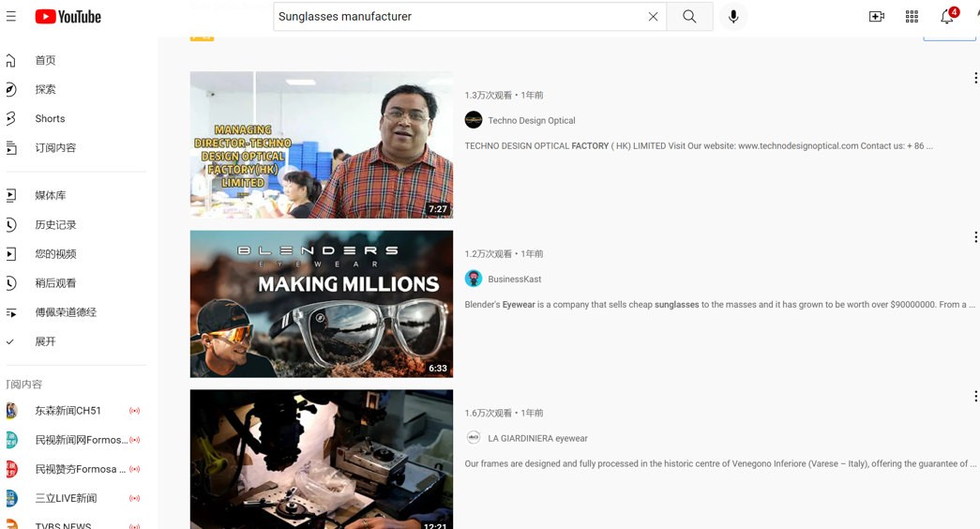This screenshot has height=529, width=980.
Task: Open the notifications bell
Action: pyautogui.click(x=947, y=17)
